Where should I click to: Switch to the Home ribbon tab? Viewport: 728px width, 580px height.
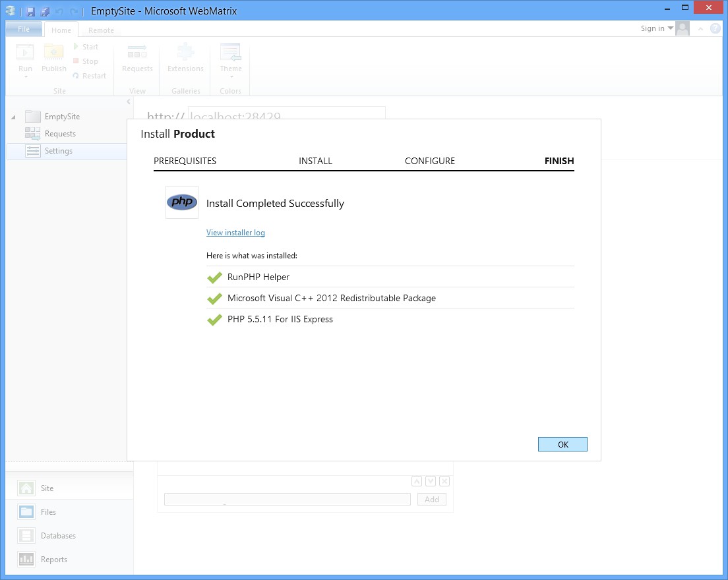click(61, 30)
